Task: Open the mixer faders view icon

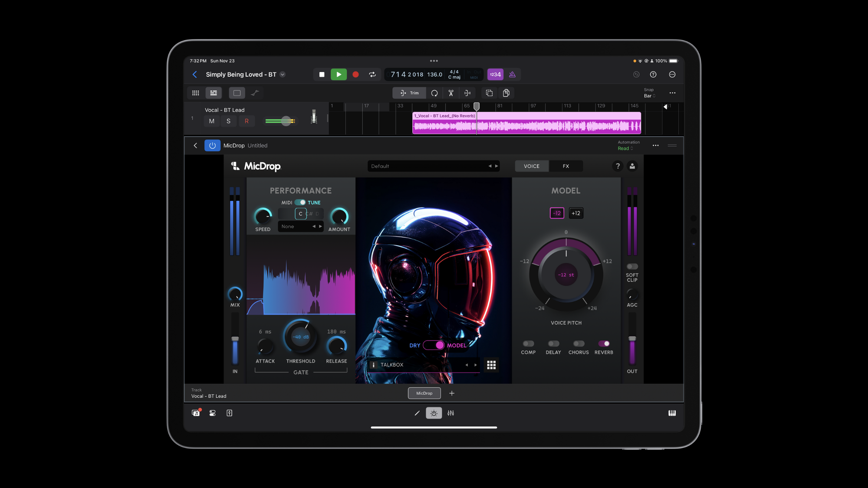Action: (x=451, y=413)
